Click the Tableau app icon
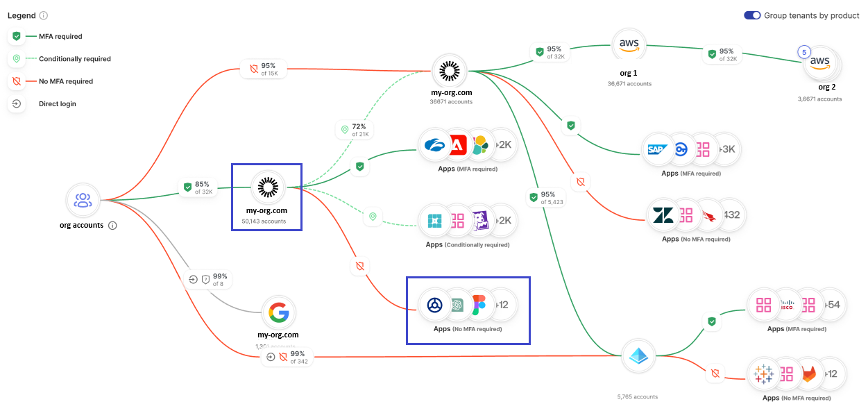 (x=764, y=373)
